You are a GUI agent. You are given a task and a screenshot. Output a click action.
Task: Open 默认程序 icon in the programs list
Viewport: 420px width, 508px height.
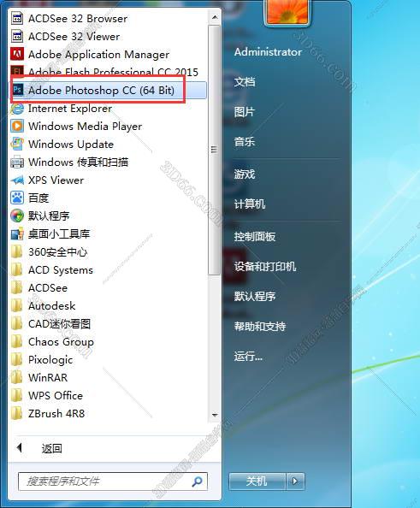click(17, 216)
